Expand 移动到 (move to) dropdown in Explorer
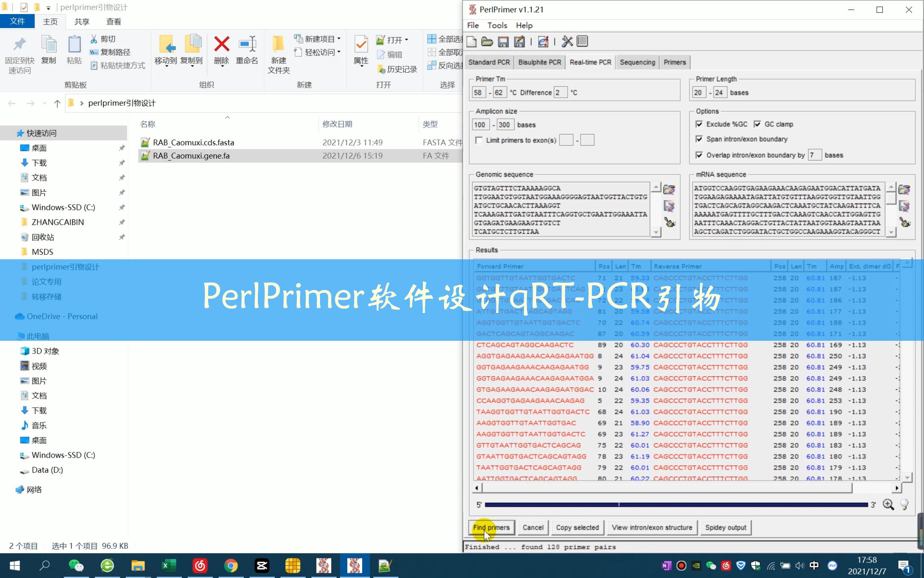The image size is (924, 578). (x=166, y=66)
